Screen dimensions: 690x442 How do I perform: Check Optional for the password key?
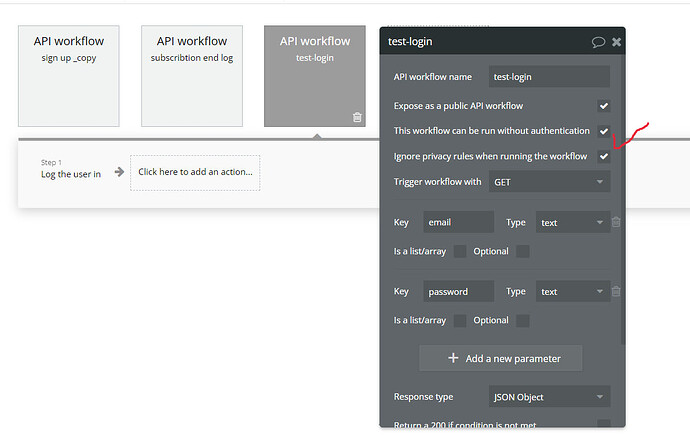tap(523, 320)
